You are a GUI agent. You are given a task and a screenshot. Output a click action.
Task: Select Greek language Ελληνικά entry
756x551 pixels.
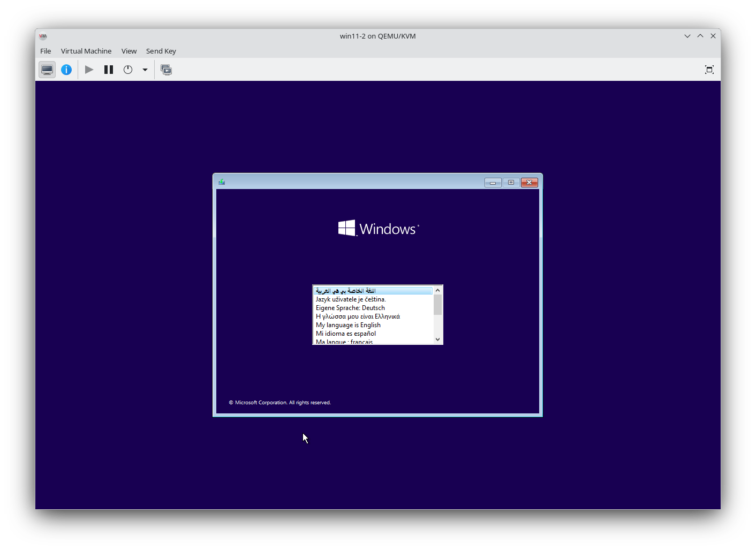pyautogui.click(x=373, y=316)
